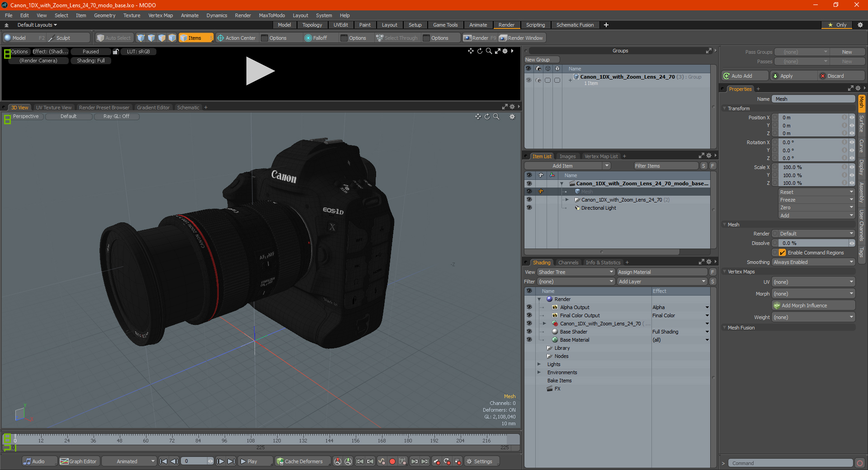This screenshot has height=470, width=868.
Task: Select Edges selection mode icon
Action: coord(151,38)
